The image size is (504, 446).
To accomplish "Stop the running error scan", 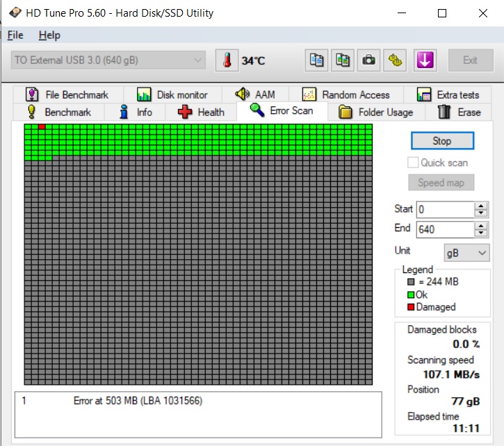I will [x=442, y=141].
